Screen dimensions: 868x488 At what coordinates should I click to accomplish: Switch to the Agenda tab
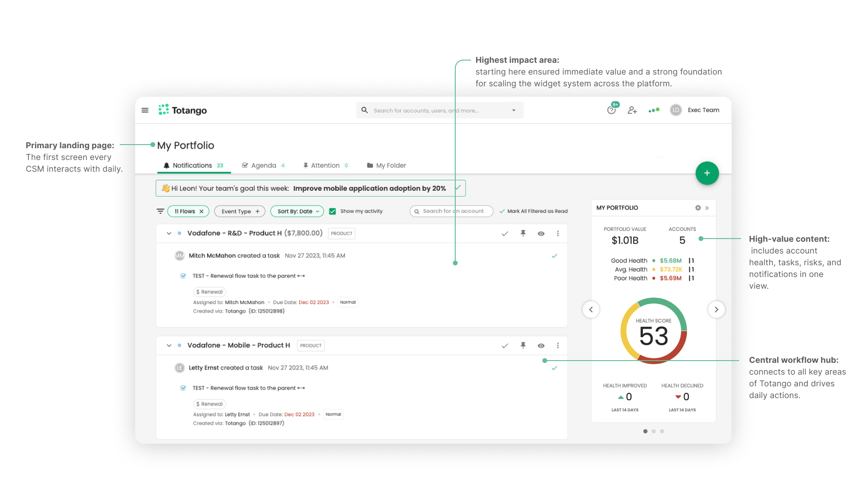tap(264, 165)
